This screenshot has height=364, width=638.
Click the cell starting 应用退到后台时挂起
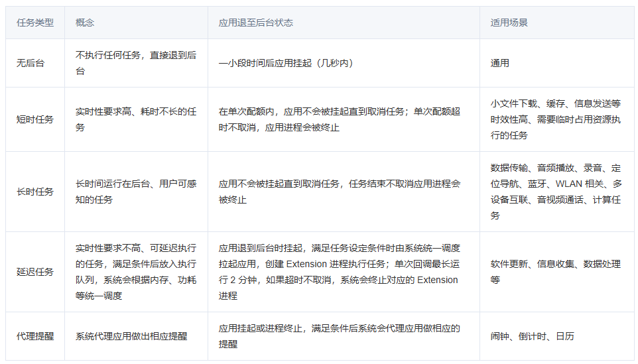[344, 272]
